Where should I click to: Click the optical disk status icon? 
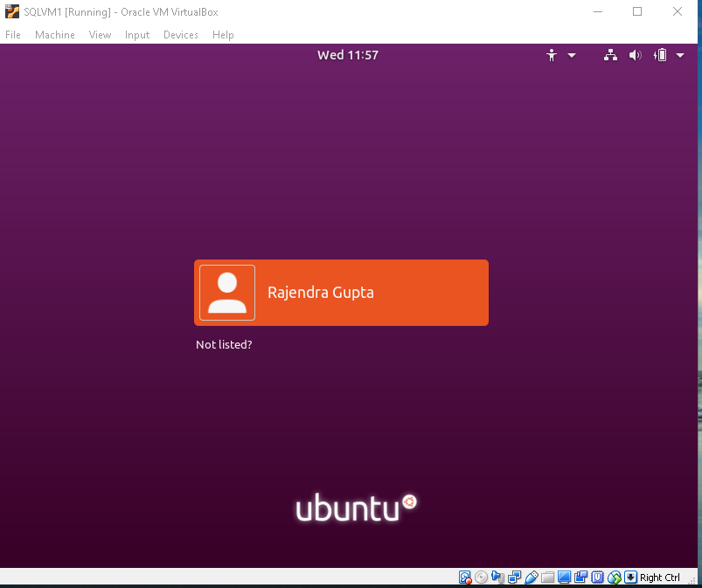[481, 578]
